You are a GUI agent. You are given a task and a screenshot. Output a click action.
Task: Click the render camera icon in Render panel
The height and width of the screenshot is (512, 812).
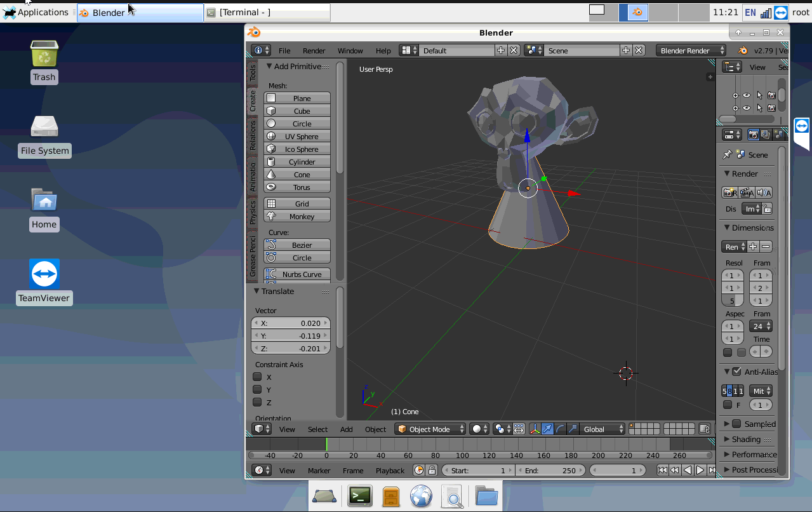[x=729, y=193]
